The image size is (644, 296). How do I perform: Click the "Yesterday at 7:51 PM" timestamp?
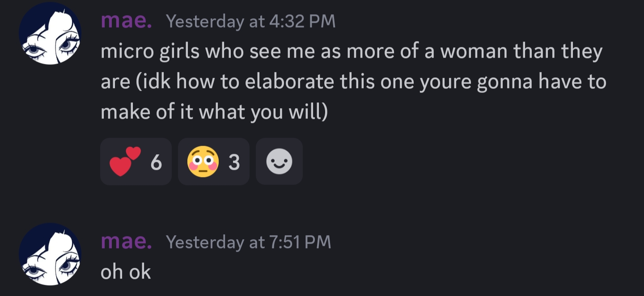tap(248, 242)
